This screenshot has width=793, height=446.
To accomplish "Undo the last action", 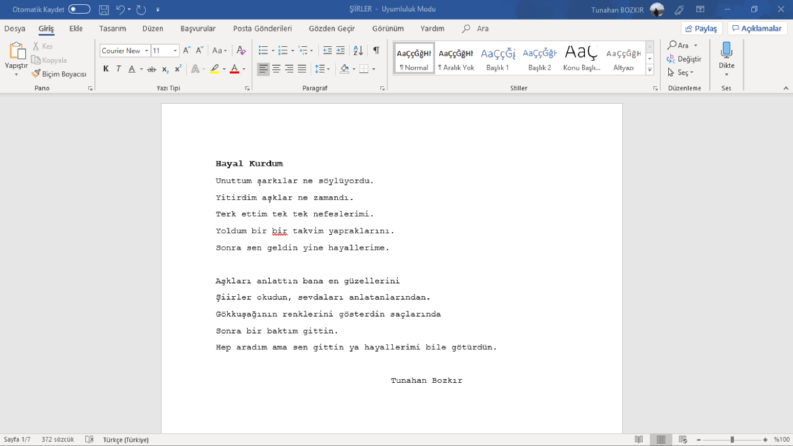I will [120, 9].
